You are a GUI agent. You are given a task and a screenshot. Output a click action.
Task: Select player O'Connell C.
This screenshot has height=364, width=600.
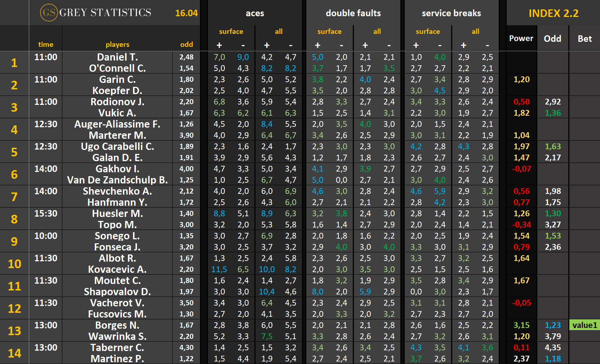click(x=117, y=68)
